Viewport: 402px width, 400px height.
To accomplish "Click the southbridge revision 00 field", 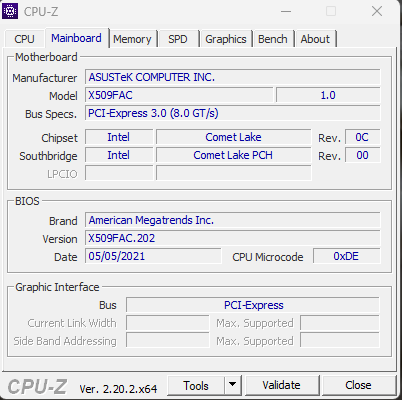I will point(362,155).
